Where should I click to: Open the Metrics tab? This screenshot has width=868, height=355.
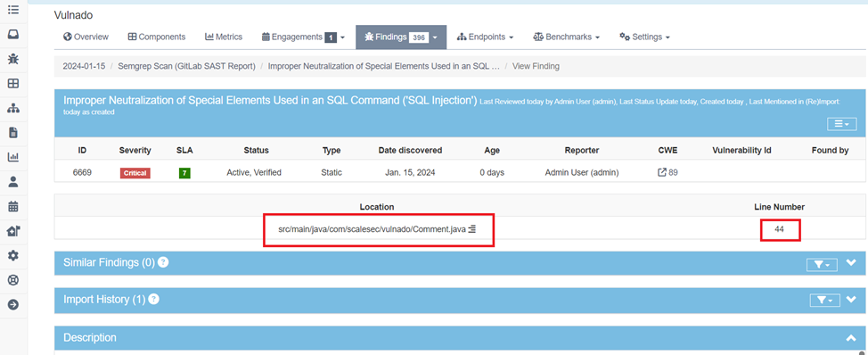[224, 37]
